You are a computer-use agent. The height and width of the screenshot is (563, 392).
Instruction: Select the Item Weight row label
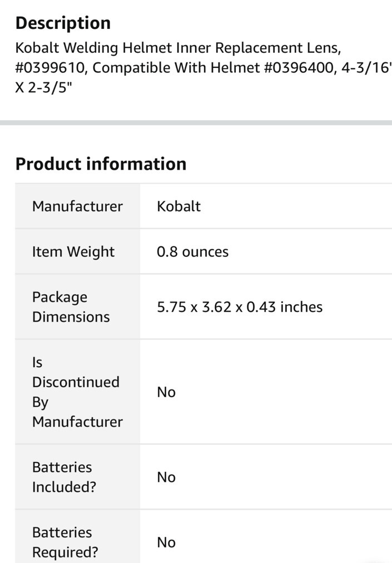pos(73,251)
